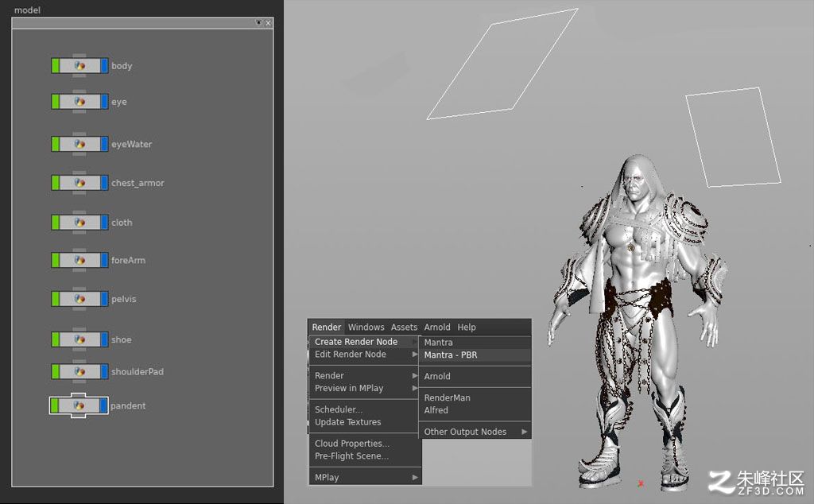Click the "shoulderPad" node label
The image size is (814, 504).
click(137, 372)
